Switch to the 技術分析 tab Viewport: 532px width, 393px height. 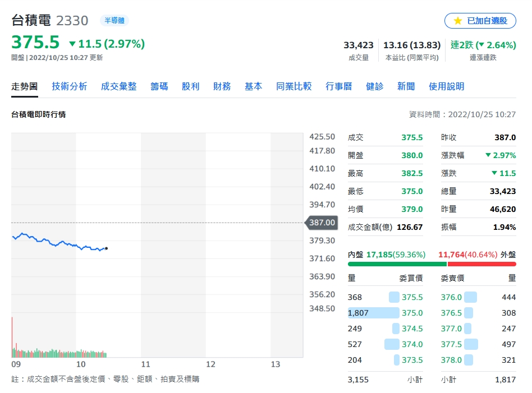click(70, 86)
